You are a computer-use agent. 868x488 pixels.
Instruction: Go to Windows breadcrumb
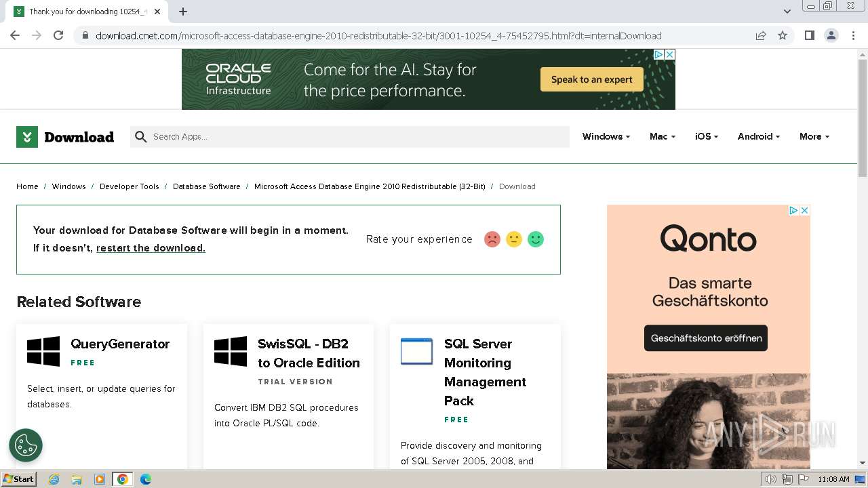pos(69,186)
